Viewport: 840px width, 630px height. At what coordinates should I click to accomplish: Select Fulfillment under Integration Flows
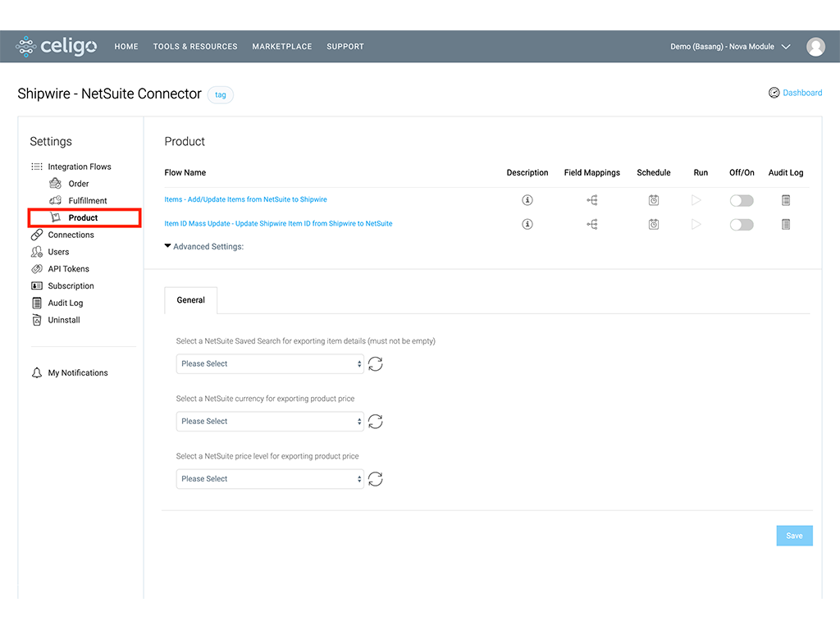88,200
